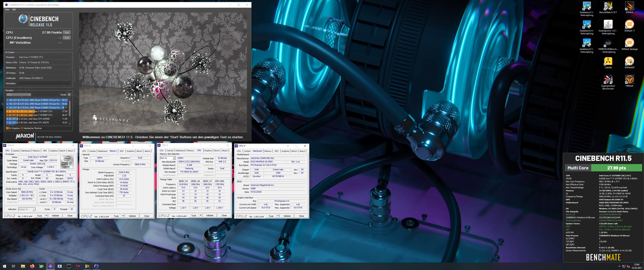The width and height of the screenshot is (644, 270).
Task: Launch 3DMark 11 desktop icon
Action: tap(629, 26)
